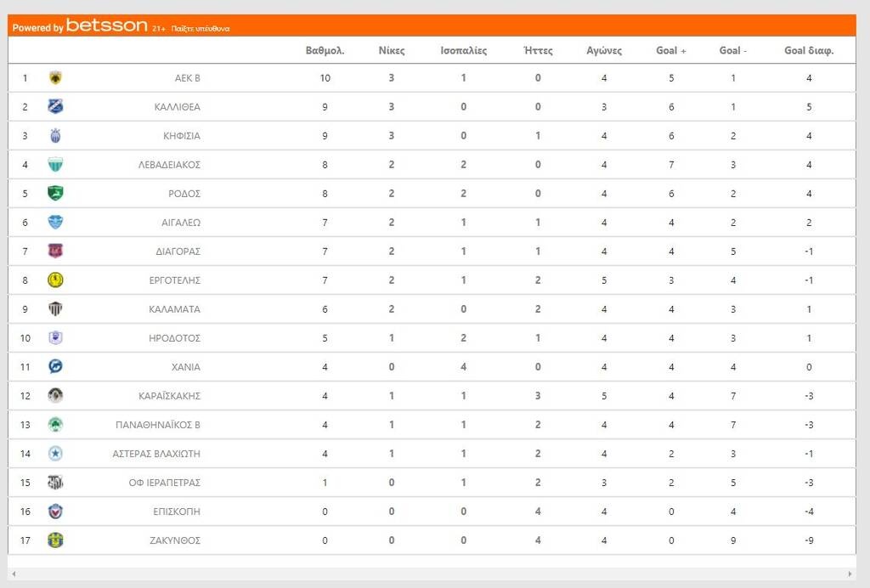870x588 pixels.
Task: Click the ΕΡΓΟΤΕΛΗΣ yellow crest
Action: point(55,280)
